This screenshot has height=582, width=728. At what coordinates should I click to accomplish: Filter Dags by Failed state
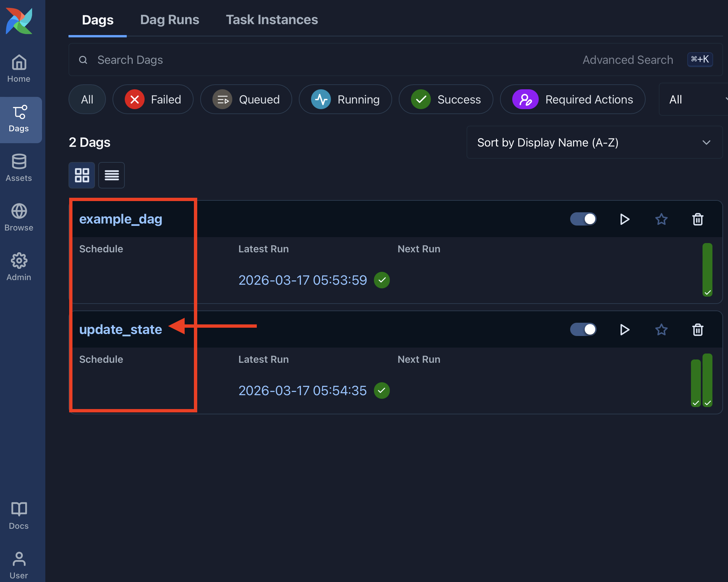153,99
